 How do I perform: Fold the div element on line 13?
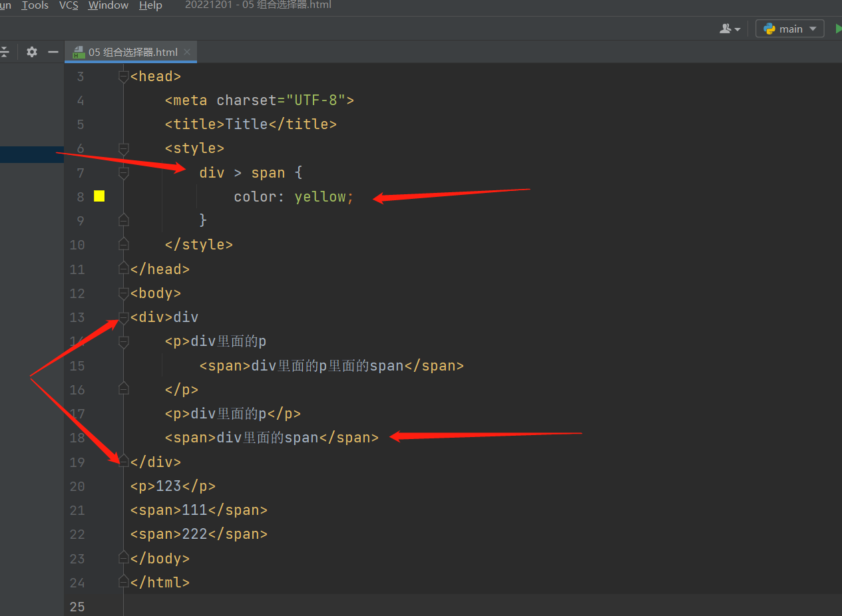123,317
